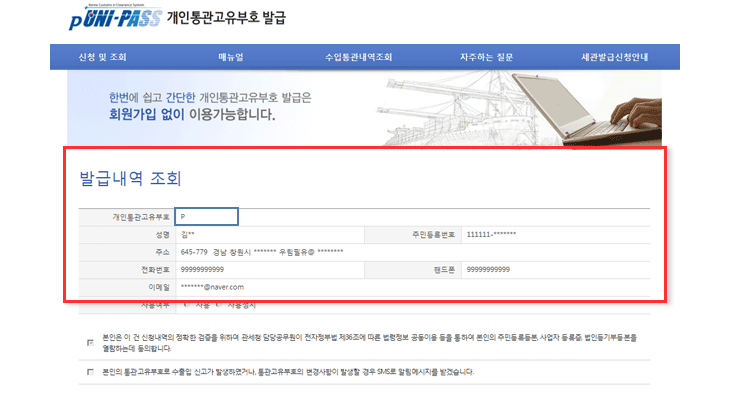
Task: Open 세관발급신청안내 menu
Action: coord(615,57)
